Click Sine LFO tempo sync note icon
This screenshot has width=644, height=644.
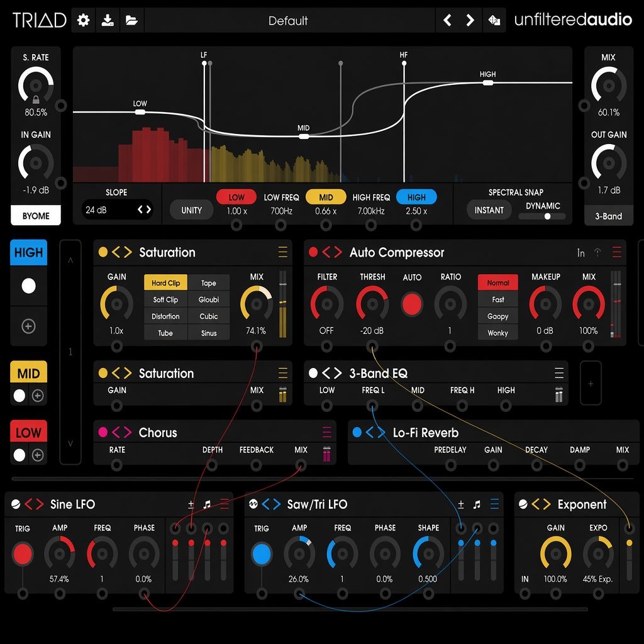pos(207,504)
